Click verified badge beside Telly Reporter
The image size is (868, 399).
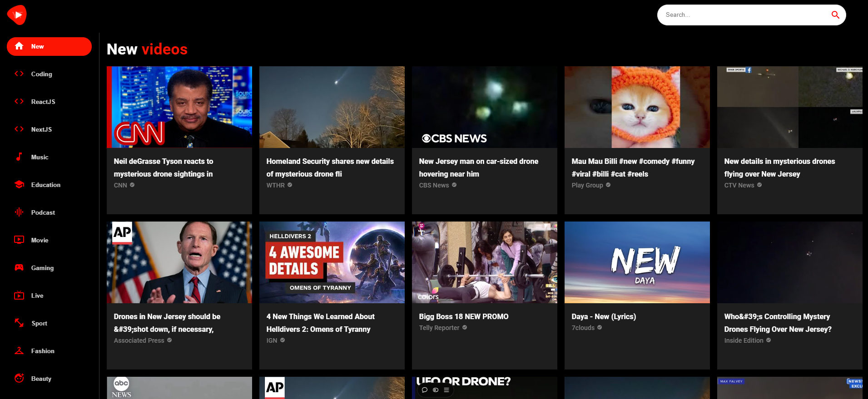pyautogui.click(x=465, y=328)
